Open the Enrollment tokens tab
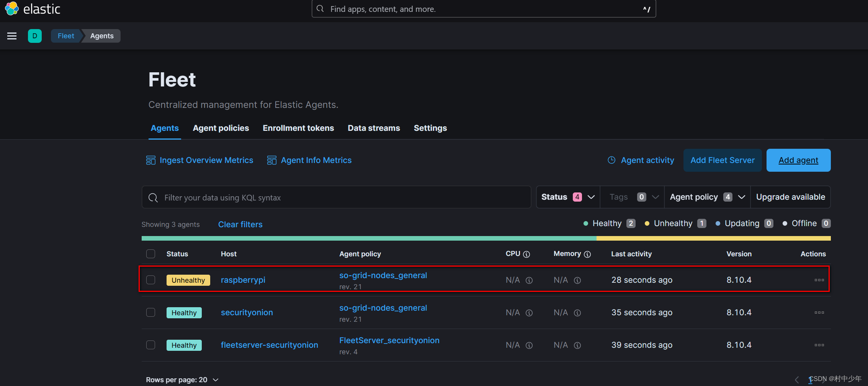The height and width of the screenshot is (386, 868). pos(298,128)
